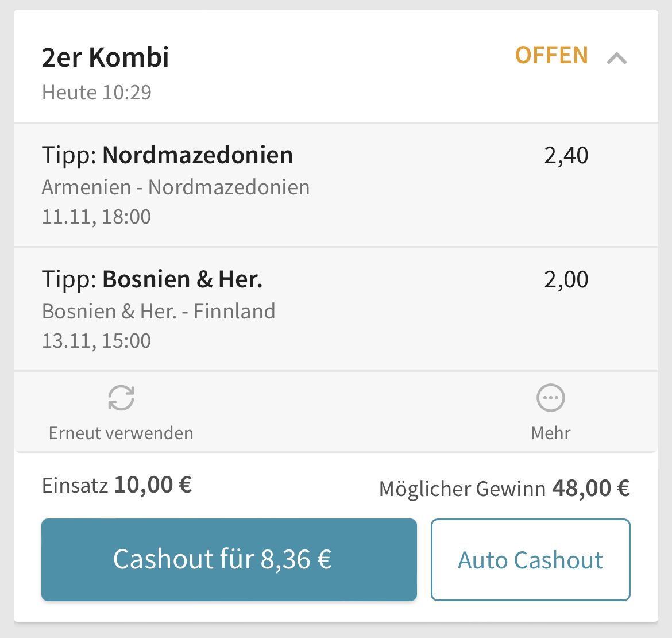Select the Möglicher Gewinn 48,00 € amount
This screenshot has height=638, width=672.
coord(591,489)
